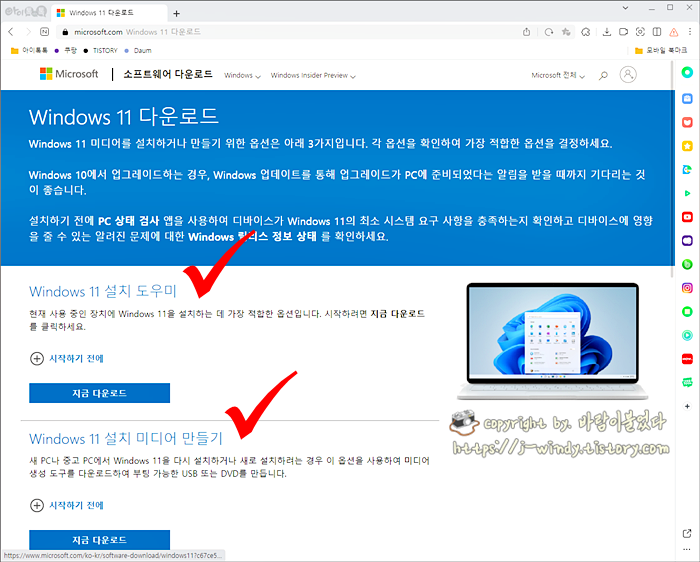Image resolution: width=700 pixels, height=562 pixels.
Task: Reload the current page
Action: click(549, 32)
